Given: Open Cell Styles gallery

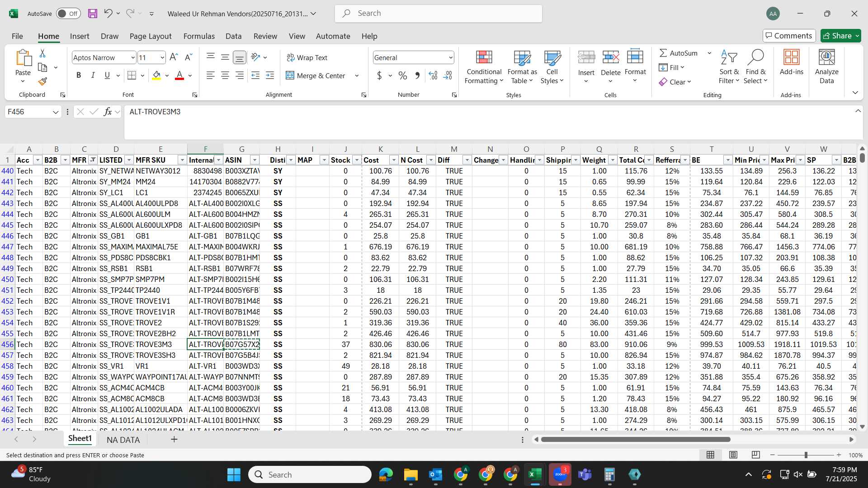Looking at the screenshot, I should click(x=552, y=67).
